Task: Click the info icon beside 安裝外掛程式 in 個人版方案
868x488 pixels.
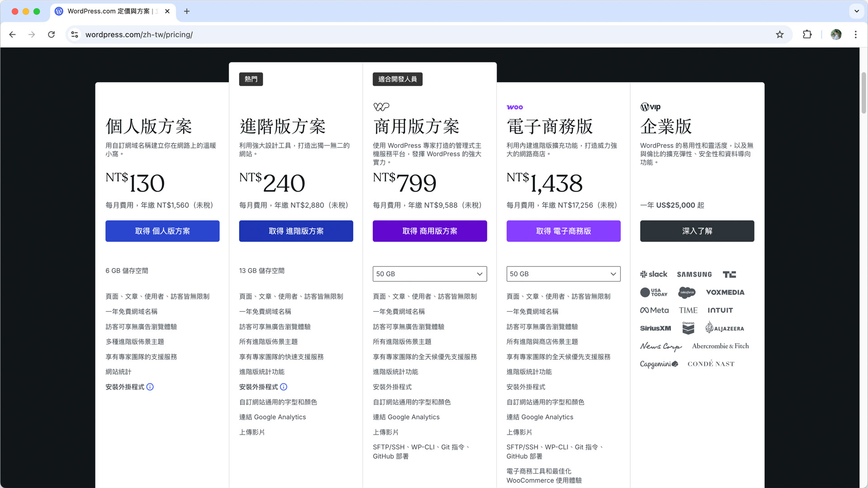Action: tap(150, 387)
